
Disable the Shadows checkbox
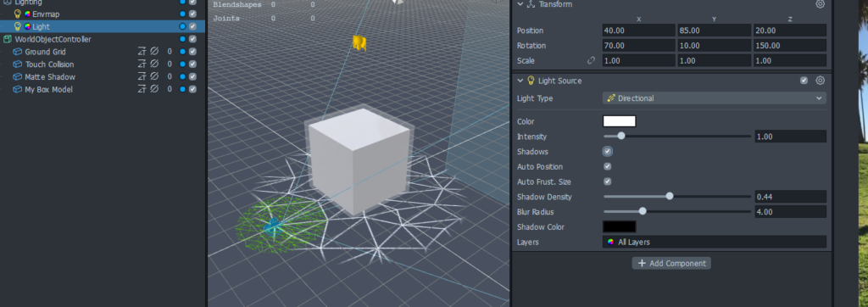tap(607, 151)
